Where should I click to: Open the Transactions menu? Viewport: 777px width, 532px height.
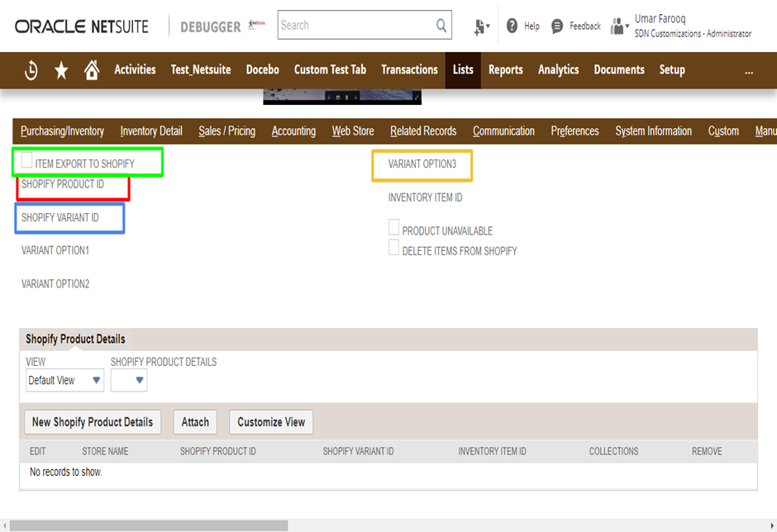point(409,70)
